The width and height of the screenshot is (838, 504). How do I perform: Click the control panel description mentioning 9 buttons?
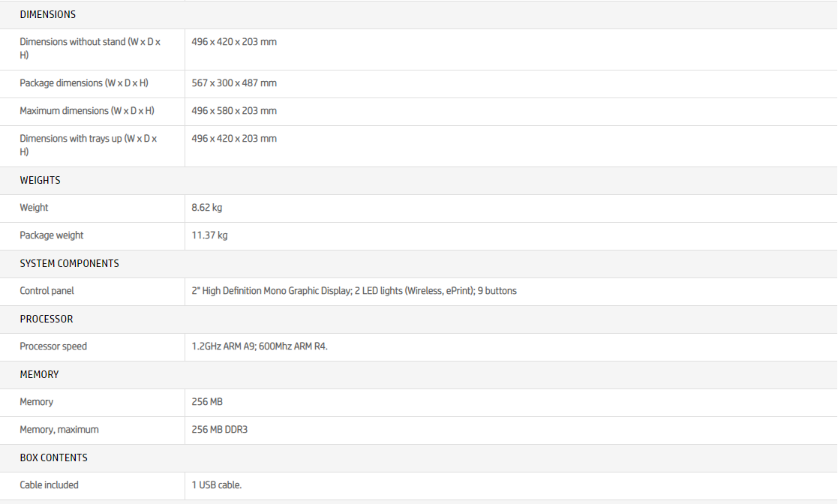(354, 291)
